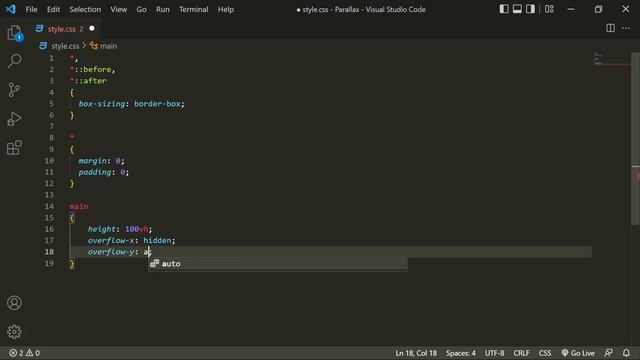This screenshot has height=360, width=640.
Task: Open the Source Control view
Action: 14,90
